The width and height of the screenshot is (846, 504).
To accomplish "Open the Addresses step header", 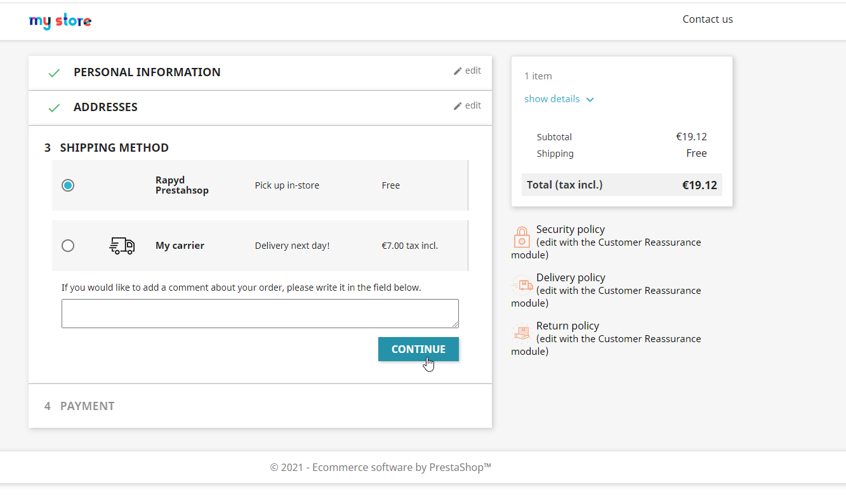I will [x=105, y=107].
